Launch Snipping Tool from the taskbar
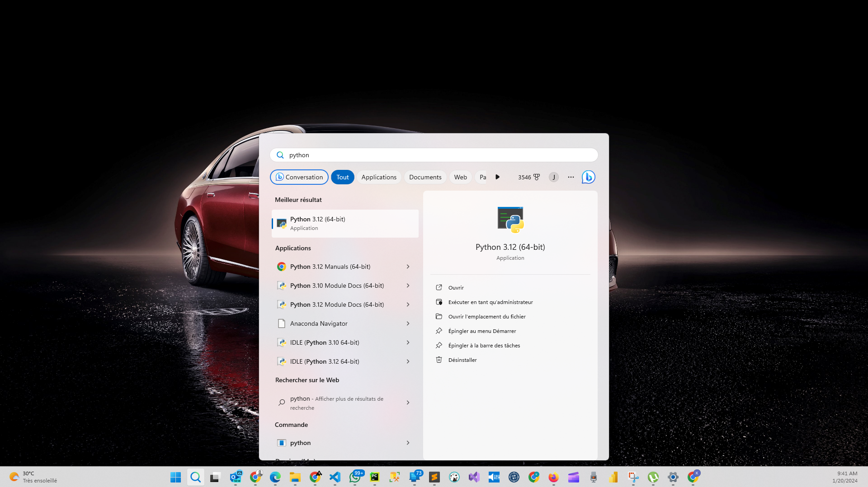Viewport: 868px width, 487px height. 633,477
